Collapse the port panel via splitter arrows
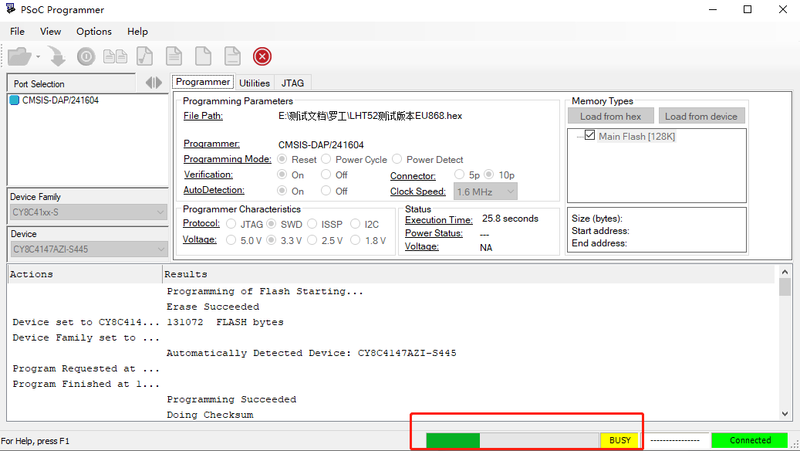 154,83
